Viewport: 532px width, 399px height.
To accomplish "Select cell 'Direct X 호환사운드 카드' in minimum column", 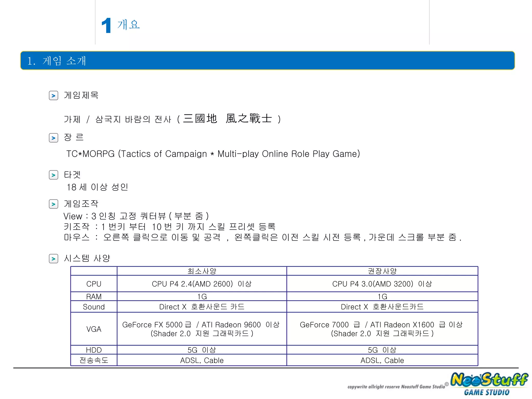I will (202, 307).
